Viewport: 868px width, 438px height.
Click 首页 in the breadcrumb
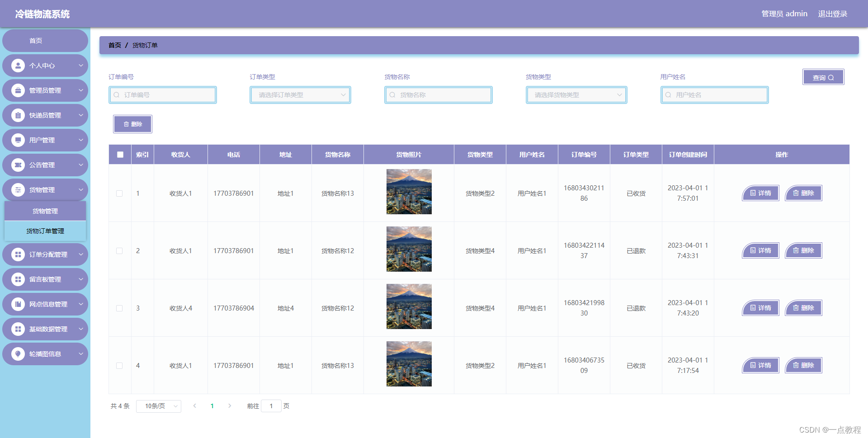[x=115, y=45]
